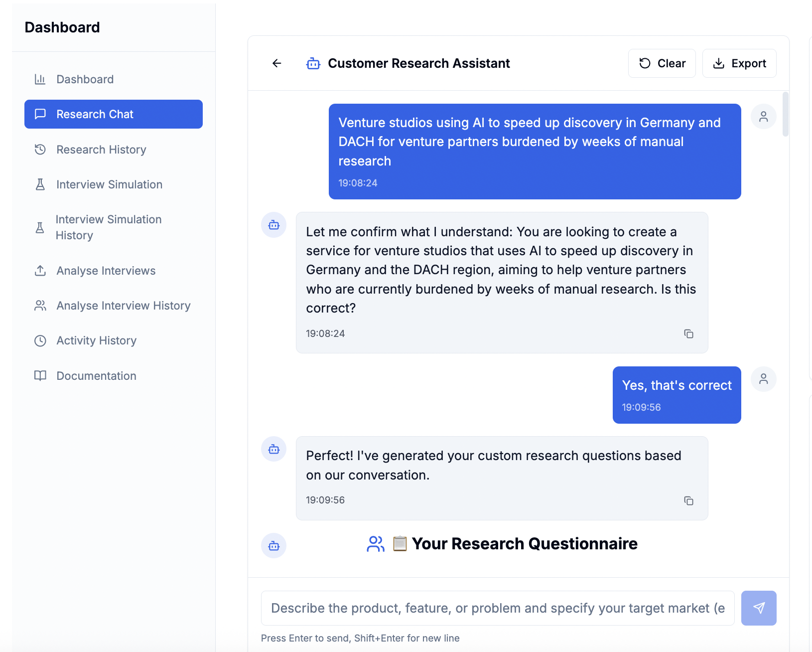Click the Documentation book icon
Image resolution: width=812 pixels, height=652 pixels.
pyautogui.click(x=40, y=376)
